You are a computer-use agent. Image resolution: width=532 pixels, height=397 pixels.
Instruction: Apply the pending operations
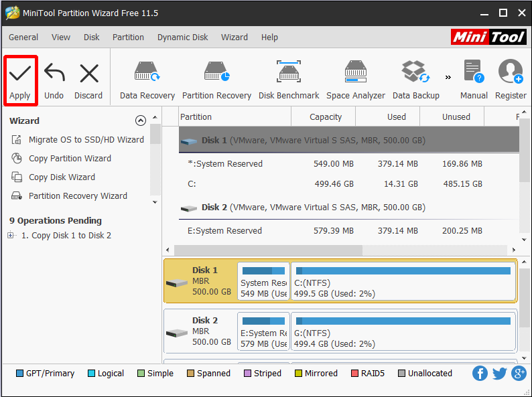[20, 82]
